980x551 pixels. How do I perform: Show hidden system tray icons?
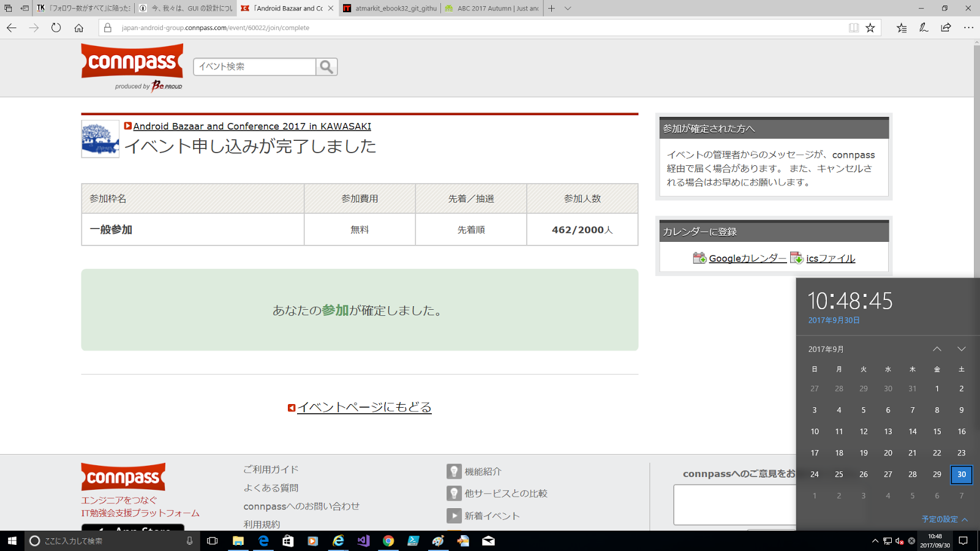pyautogui.click(x=875, y=541)
